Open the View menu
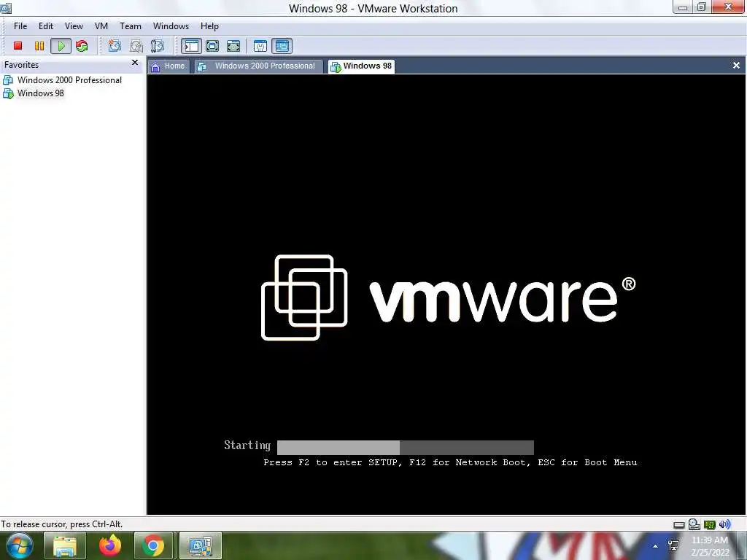This screenshot has width=747, height=560. coord(74,26)
